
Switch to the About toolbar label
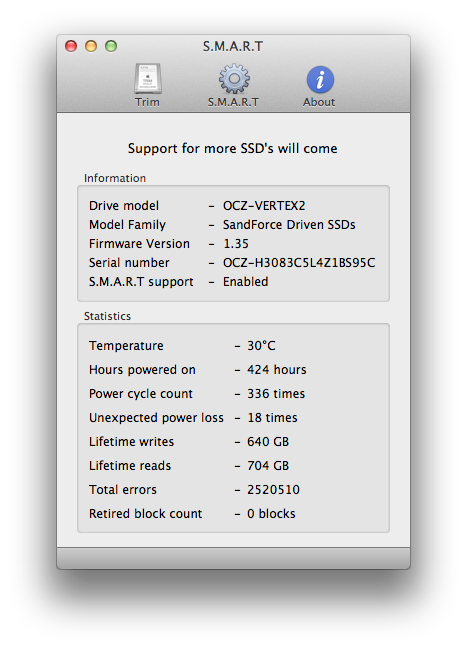click(319, 102)
